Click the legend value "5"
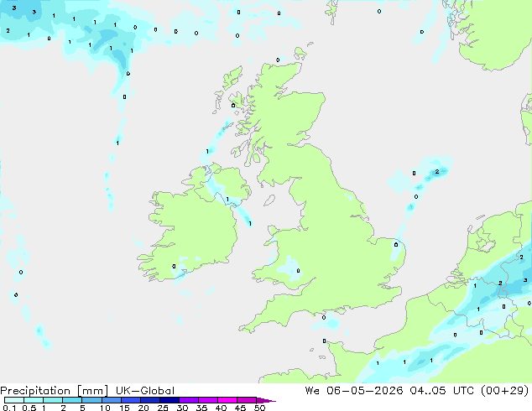This screenshot has height=411, width=532. point(82,408)
